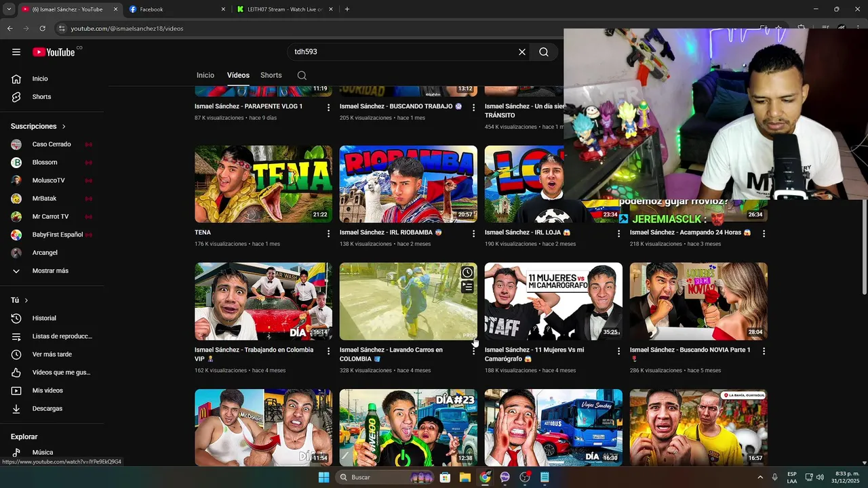Viewport: 868px width, 488px height.
Task: Open three-dot menu for Acampando 24 Horas
Action: pyautogui.click(x=764, y=233)
